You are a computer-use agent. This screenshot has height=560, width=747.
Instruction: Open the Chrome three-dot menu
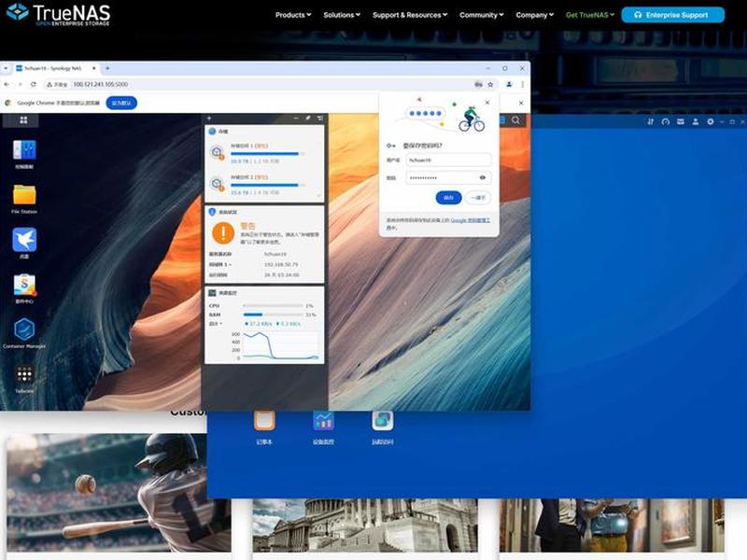coord(523,84)
